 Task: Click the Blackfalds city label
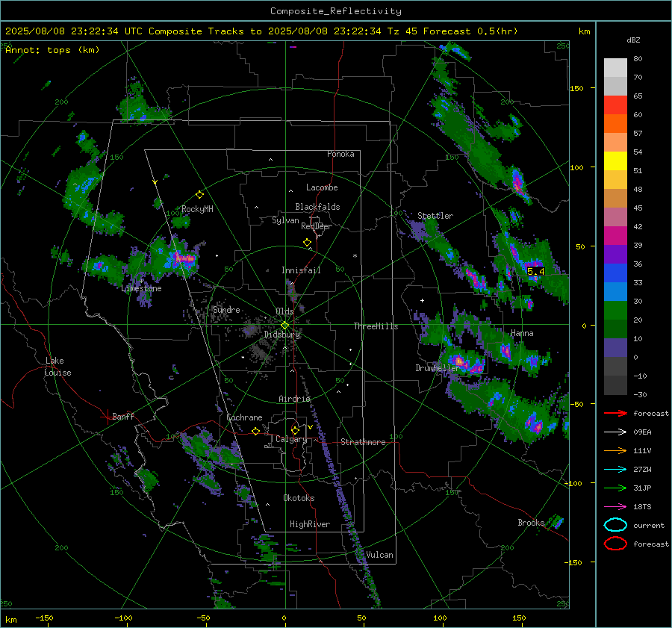pos(317,207)
